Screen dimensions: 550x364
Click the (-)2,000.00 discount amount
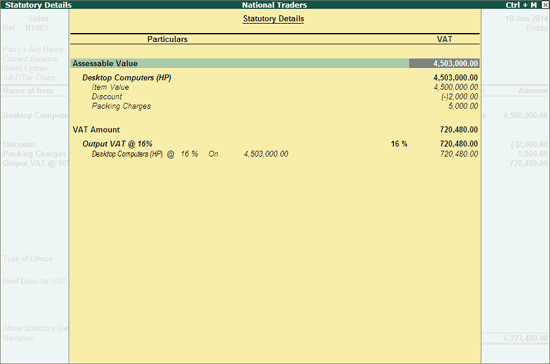[460, 96]
